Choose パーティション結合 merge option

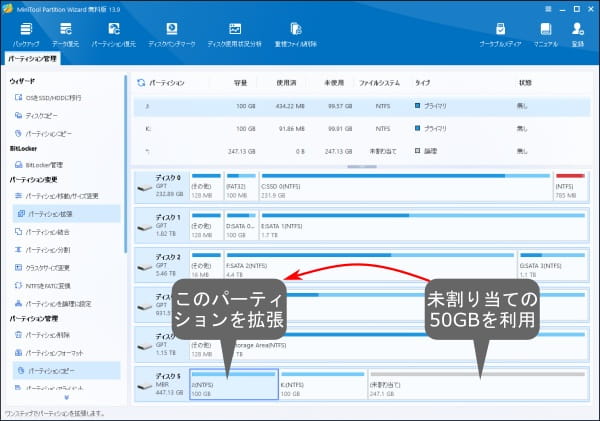pyautogui.click(x=42, y=232)
